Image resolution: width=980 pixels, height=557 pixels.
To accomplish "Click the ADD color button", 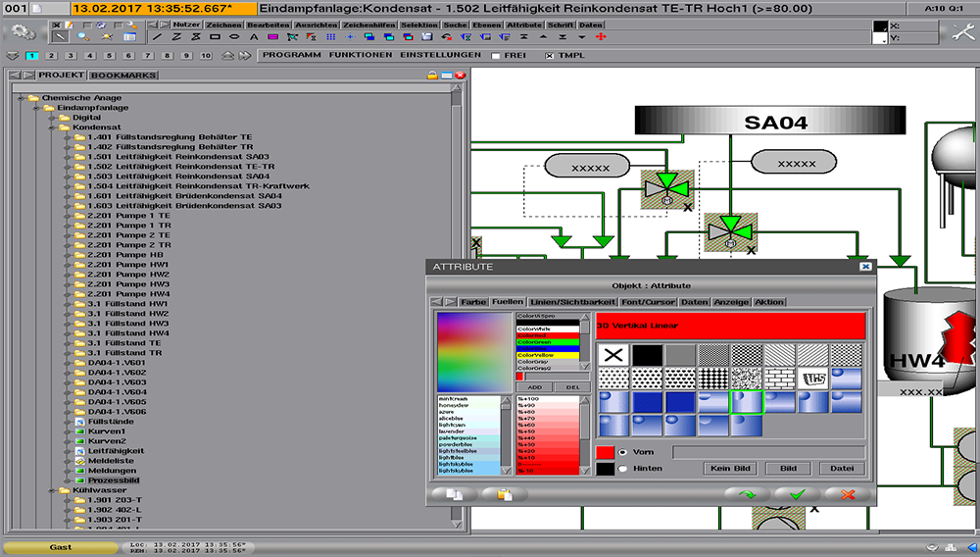I will coord(534,387).
